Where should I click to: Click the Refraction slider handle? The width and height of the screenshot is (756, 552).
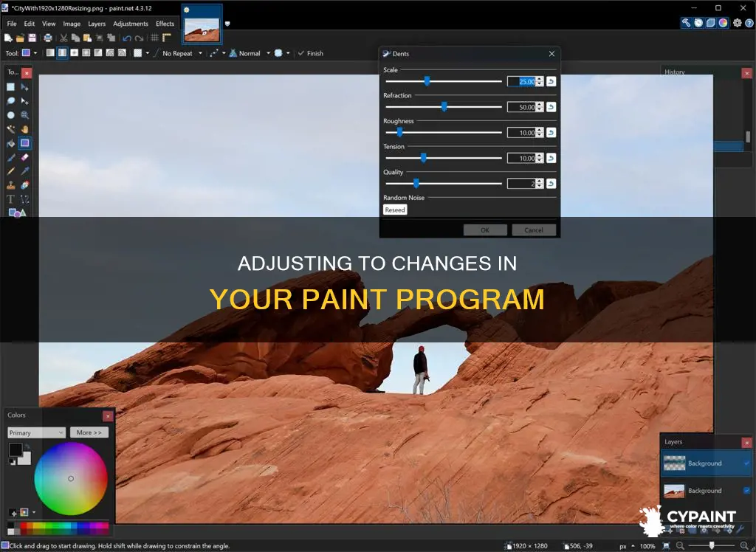point(444,106)
